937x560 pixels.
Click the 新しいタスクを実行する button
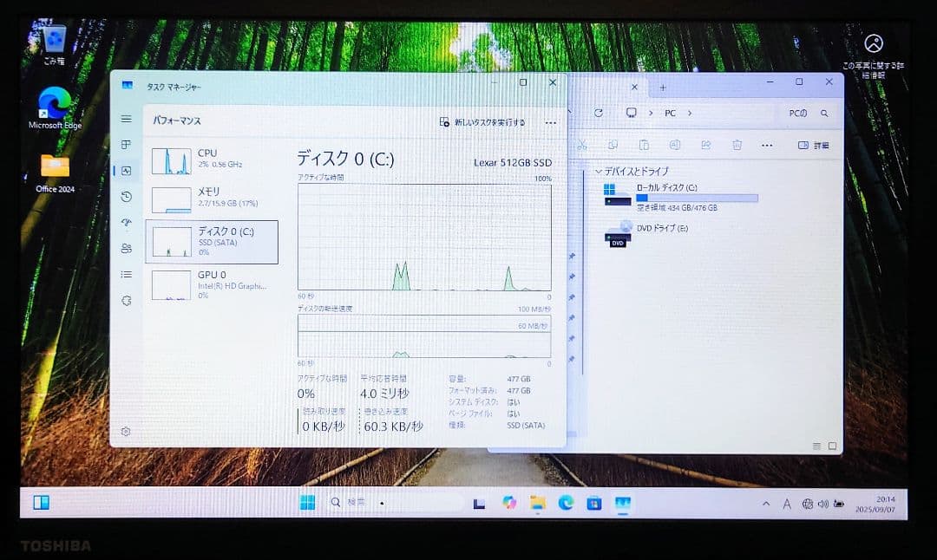pyautogui.click(x=482, y=122)
